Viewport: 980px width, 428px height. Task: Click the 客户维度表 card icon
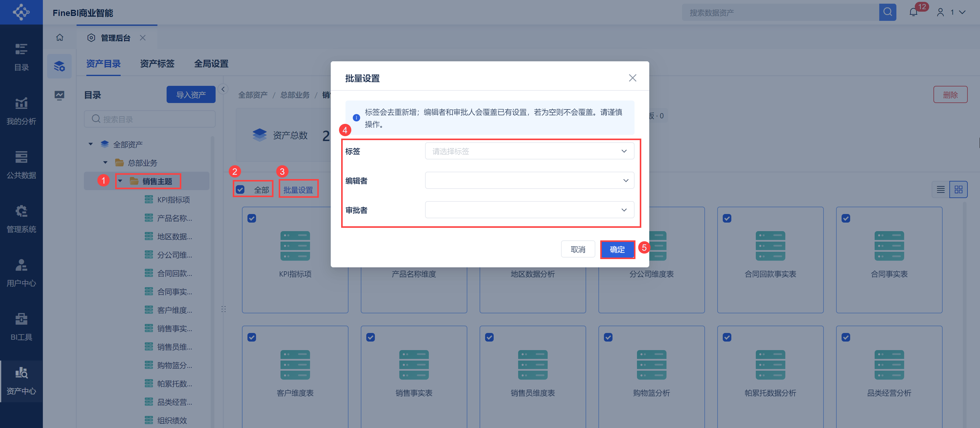[x=295, y=365]
